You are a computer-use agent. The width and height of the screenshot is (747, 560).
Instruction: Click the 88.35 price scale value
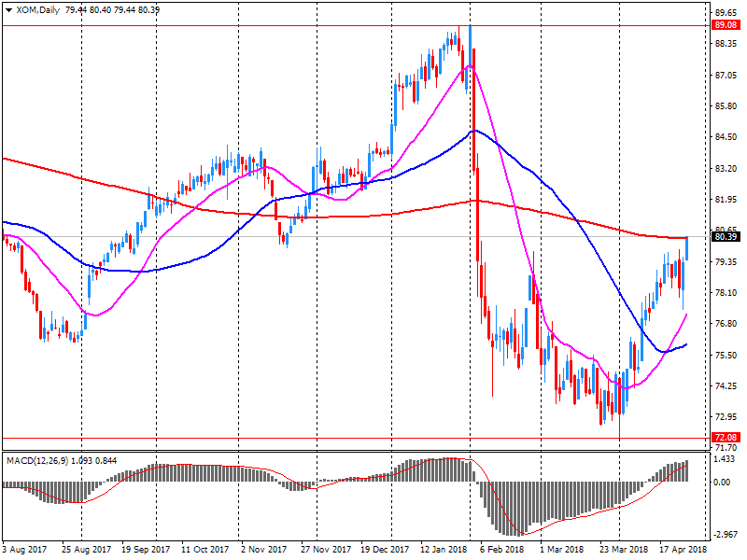(726, 44)
